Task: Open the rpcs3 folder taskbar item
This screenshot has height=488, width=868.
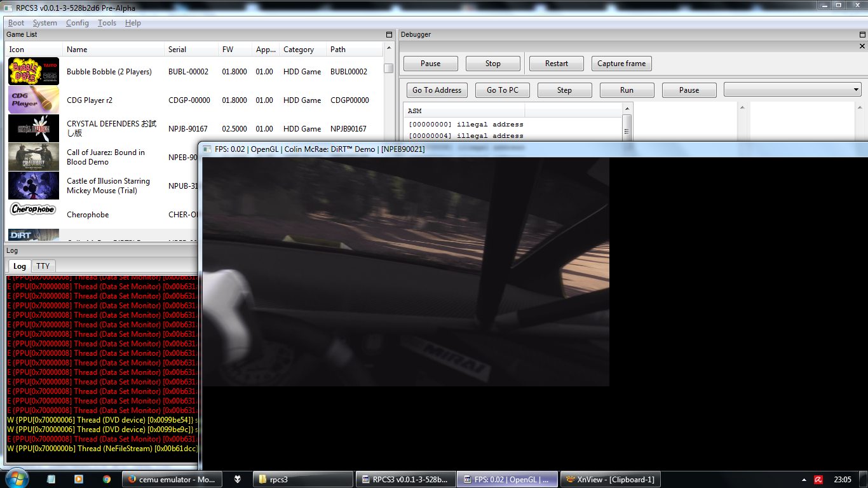Action: point(304,479)
